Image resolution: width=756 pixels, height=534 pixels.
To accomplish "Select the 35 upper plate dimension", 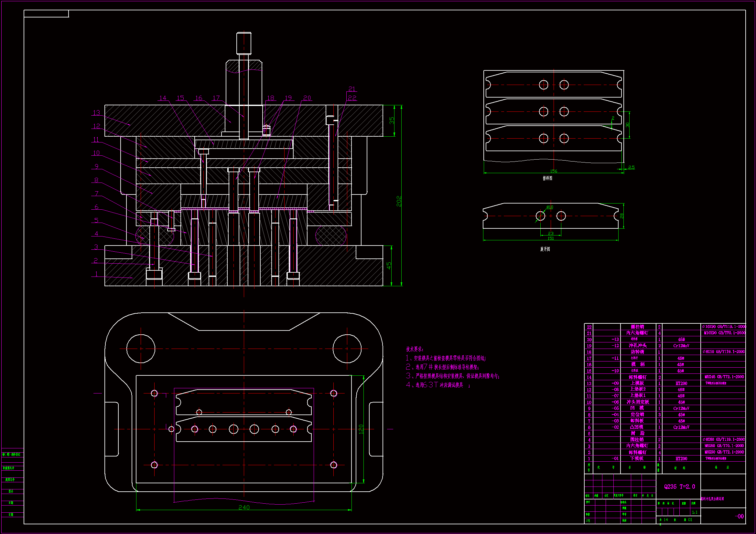I will point(392,120).
